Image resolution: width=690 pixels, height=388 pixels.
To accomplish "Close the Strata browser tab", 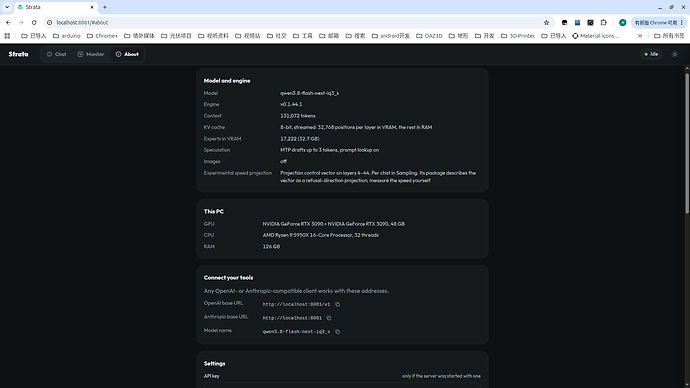I will click(x=92, y=7).
